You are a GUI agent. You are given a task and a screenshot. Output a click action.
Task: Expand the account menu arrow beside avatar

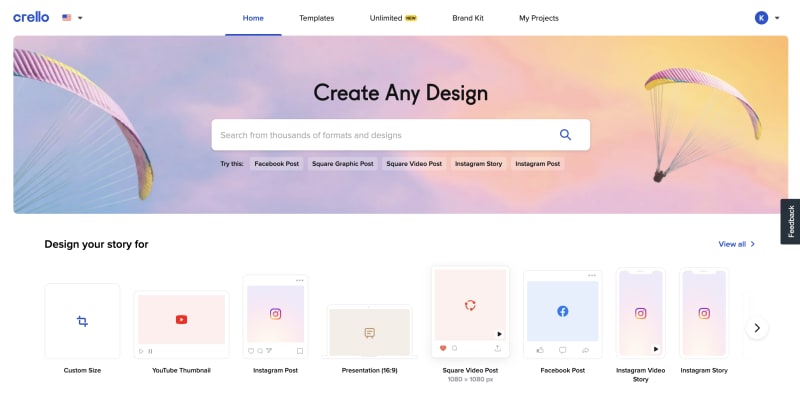click(x=777, y=18)
